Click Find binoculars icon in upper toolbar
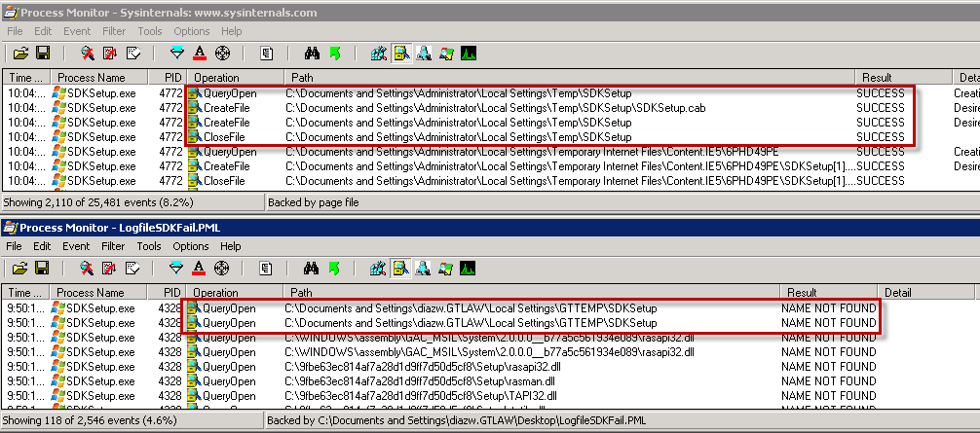This screenshot has height=433, width=980. tap(312, 53)
